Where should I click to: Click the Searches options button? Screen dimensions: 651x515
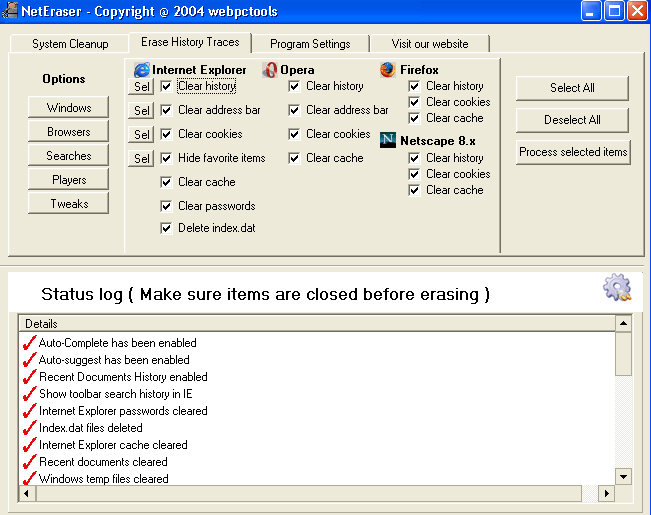coord(69,156)
